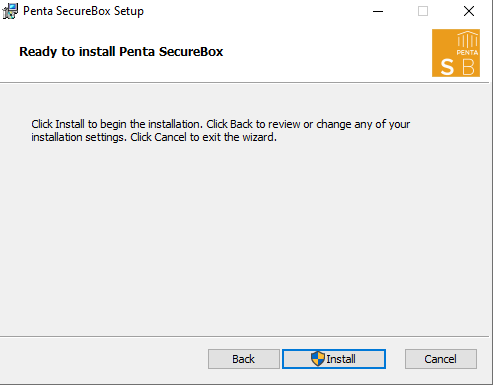Cancel to exit the setup wizard
The width and height of the screenshot is (493, 385).
tap(441, 359)
